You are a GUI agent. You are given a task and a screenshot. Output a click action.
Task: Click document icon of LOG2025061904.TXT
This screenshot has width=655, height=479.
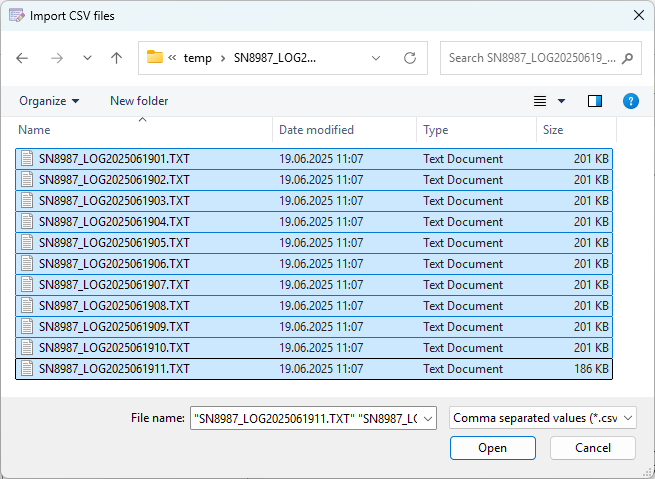point(27,221)
